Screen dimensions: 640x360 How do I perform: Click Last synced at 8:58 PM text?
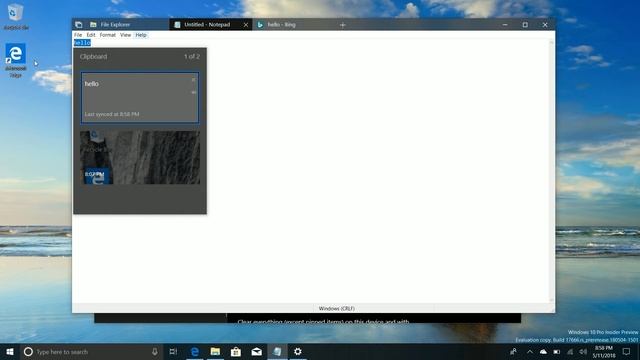point(112,114)
